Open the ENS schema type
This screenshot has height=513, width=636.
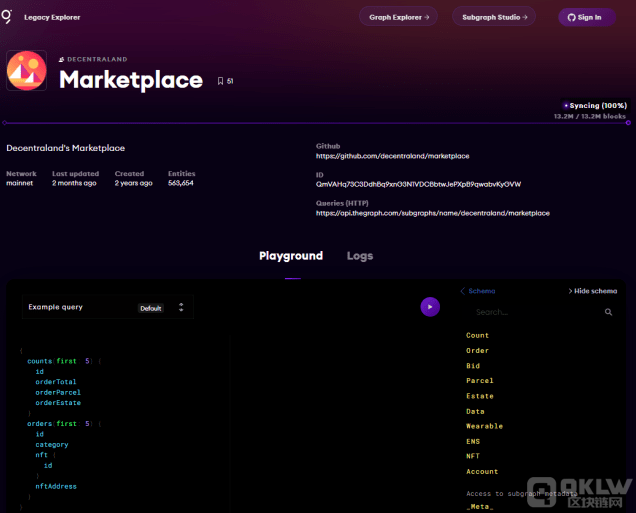point(473,442)
